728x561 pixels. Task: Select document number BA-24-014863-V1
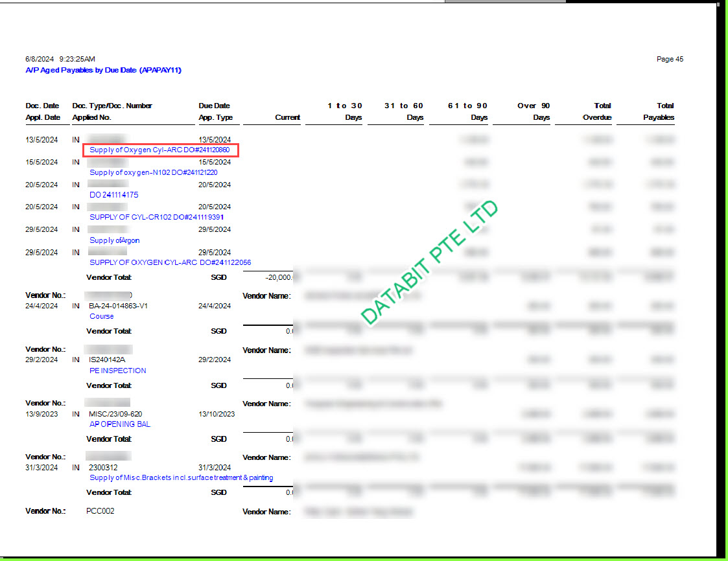pos(118,306)
